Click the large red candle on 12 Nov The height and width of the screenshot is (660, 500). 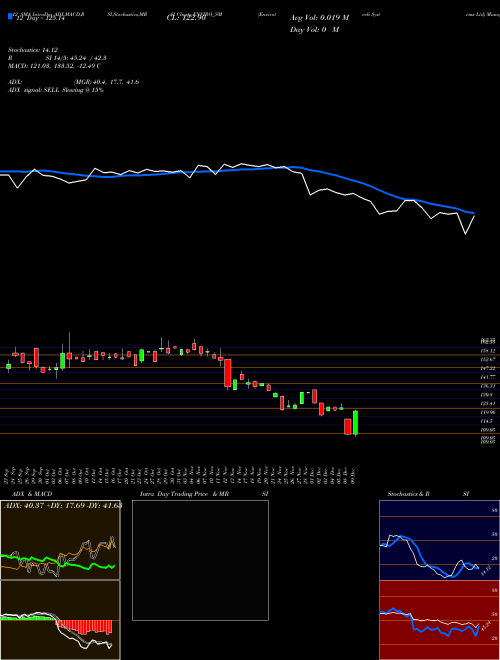coord(228,373)
